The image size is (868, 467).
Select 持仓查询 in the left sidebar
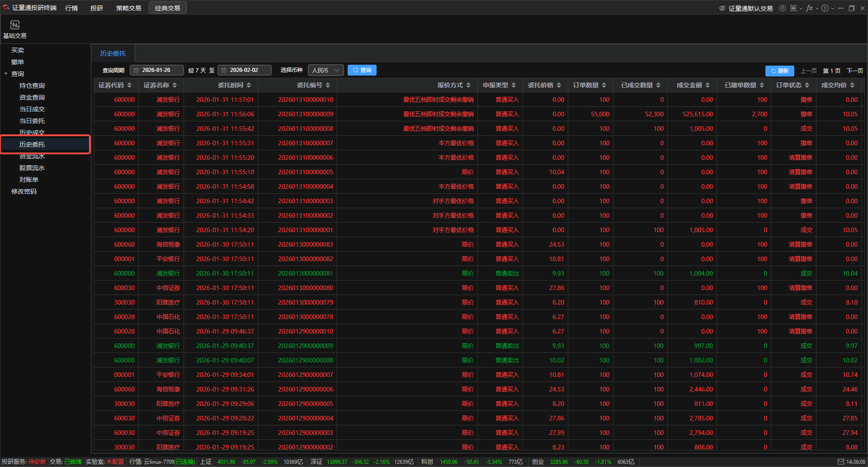[32, 86]
